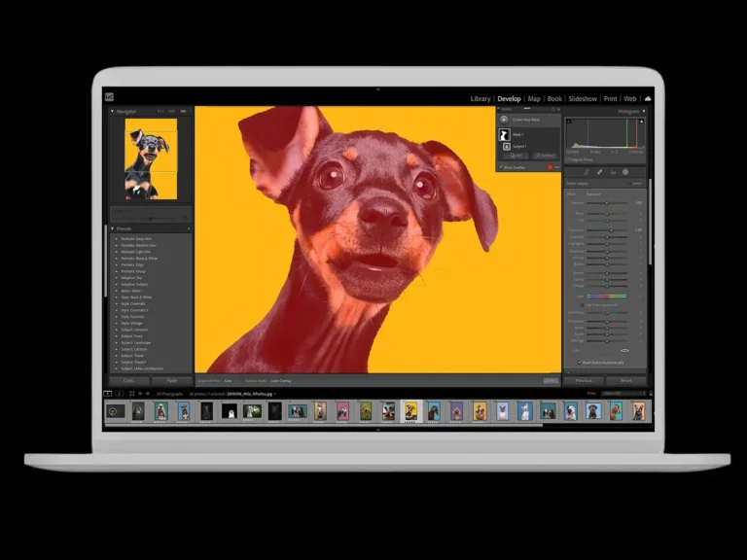This screenshot has width=747, height=560.
Task: Open the Show Edit Pins Auto dropdown
Action: coord(228,381)
